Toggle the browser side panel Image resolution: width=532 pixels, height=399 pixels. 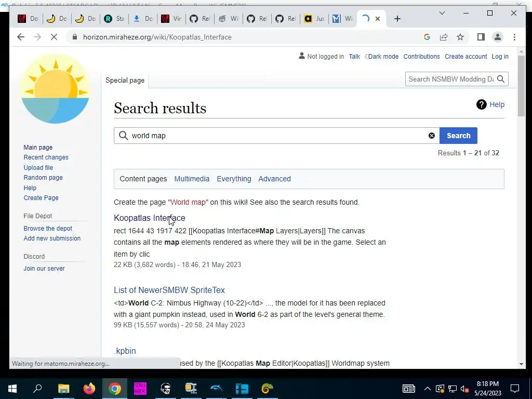(481, 37)
